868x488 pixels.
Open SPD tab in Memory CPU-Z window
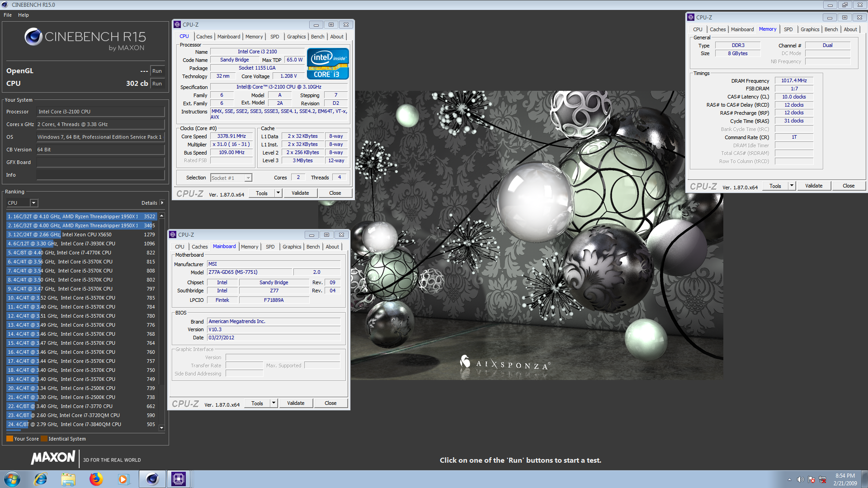788,29
